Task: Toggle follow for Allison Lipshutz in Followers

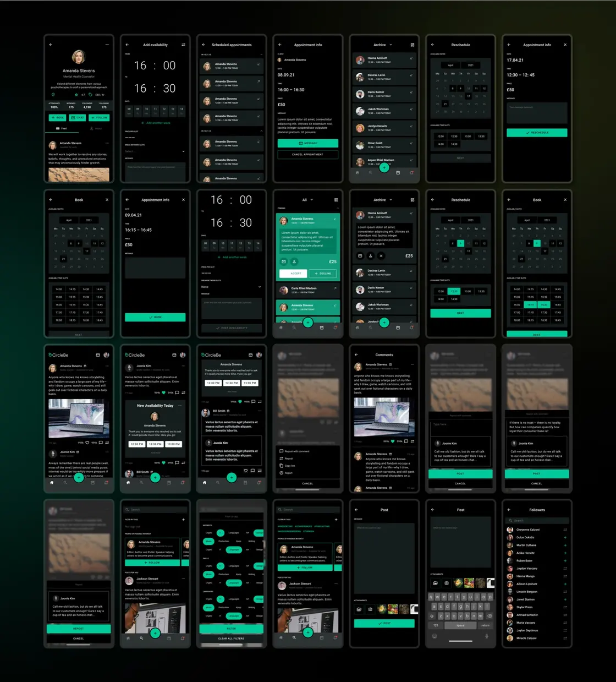Action: pyautogui.click(x=565, y=584)
